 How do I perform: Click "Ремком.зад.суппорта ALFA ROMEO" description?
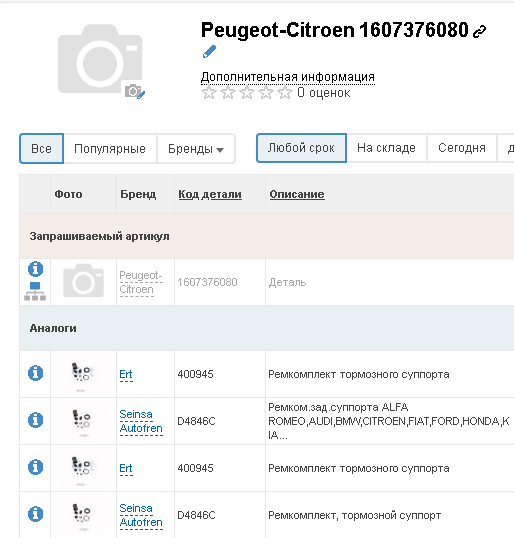[388, 421]
